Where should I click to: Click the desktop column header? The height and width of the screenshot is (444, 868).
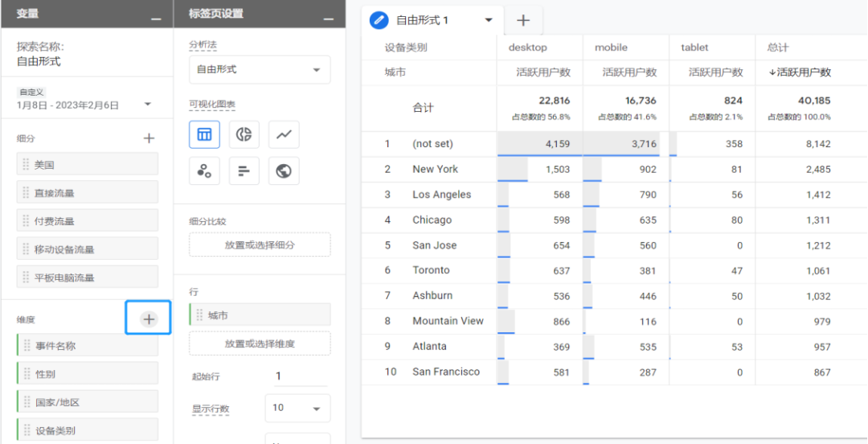click(527, 47)
